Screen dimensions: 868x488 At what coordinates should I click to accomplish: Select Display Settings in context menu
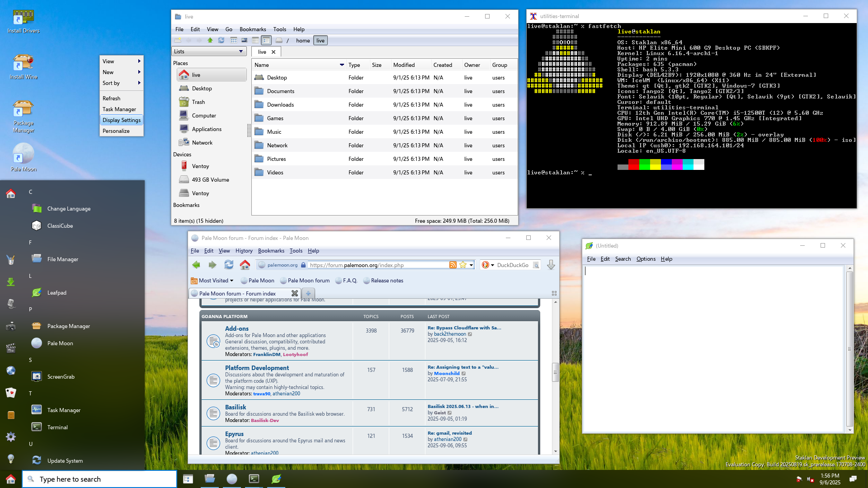(x=121, y=120)
